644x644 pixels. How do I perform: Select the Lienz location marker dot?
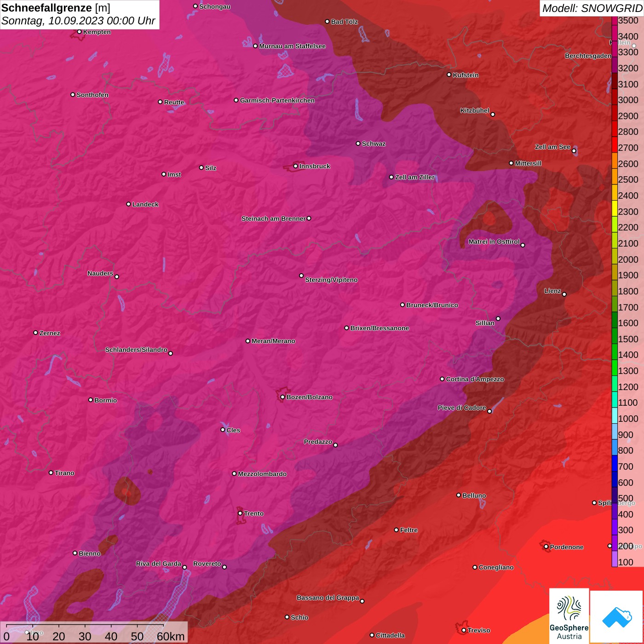pos(564,294)
